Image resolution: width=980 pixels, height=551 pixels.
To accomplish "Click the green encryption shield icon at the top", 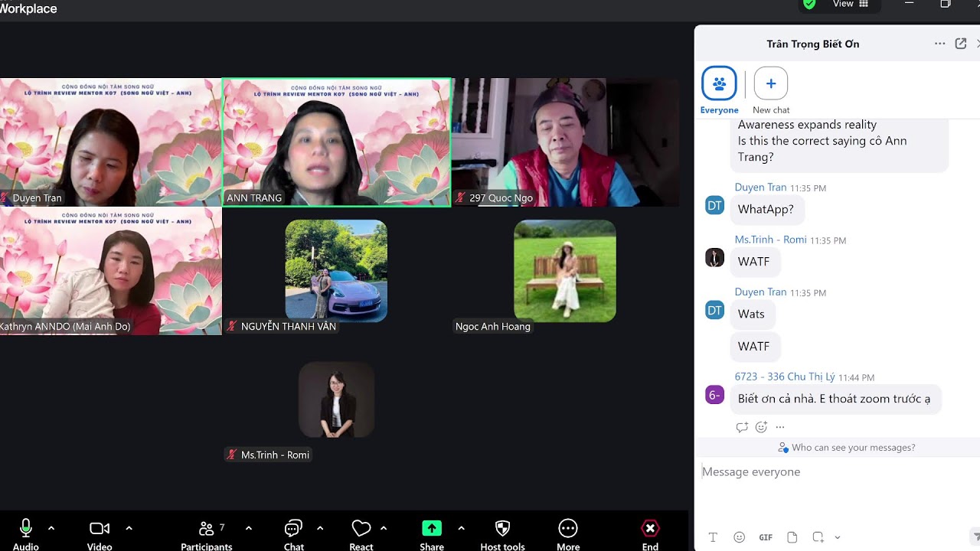I will click(809, 4).
